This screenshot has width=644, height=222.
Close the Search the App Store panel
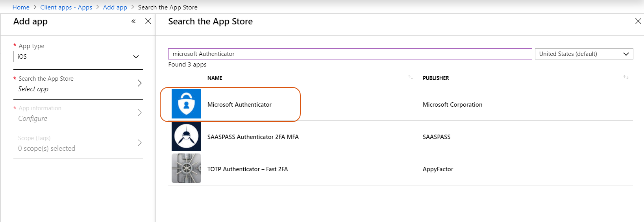[638, 21]
